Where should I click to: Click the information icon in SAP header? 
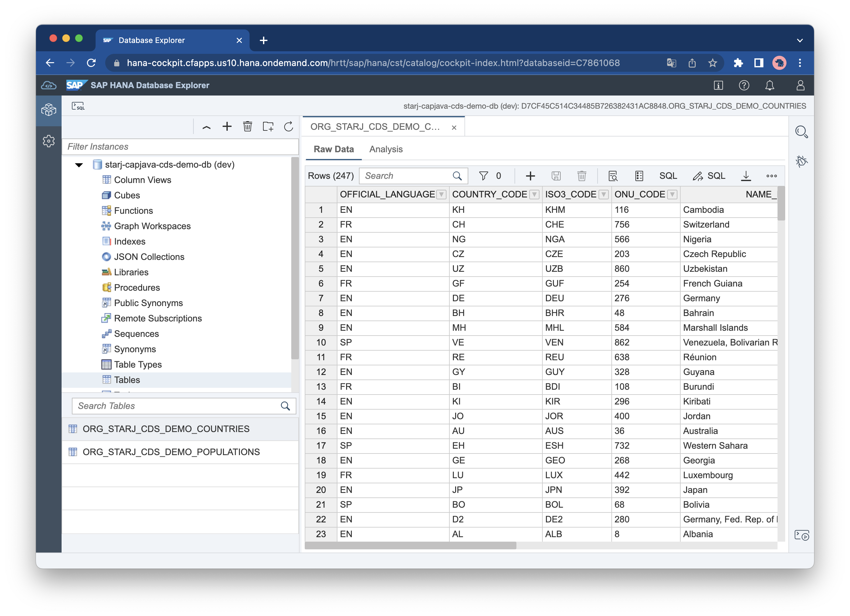pyautogui.click(x=718, y=85)
